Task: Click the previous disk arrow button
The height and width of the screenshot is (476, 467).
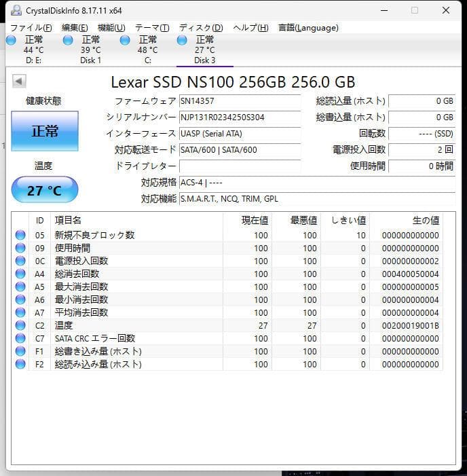Action: click(19, 81)
